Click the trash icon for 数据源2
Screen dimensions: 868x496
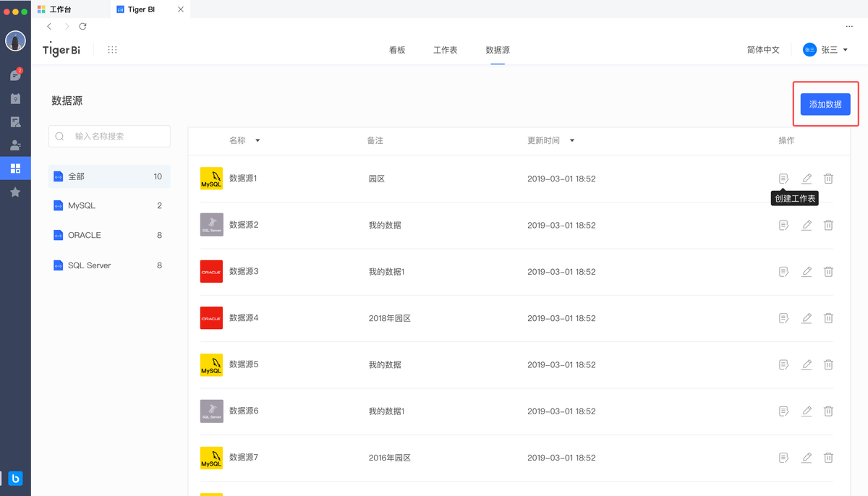[829, 226]
